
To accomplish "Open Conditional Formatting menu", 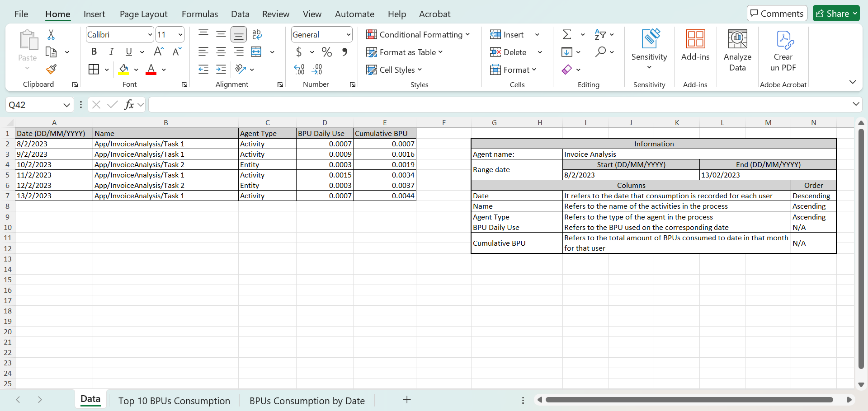I will click(418, 35).
